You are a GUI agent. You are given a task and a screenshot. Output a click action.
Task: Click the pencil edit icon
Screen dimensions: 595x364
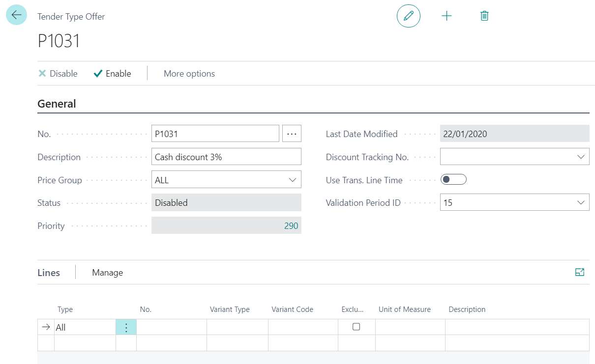tap(408, 16)
